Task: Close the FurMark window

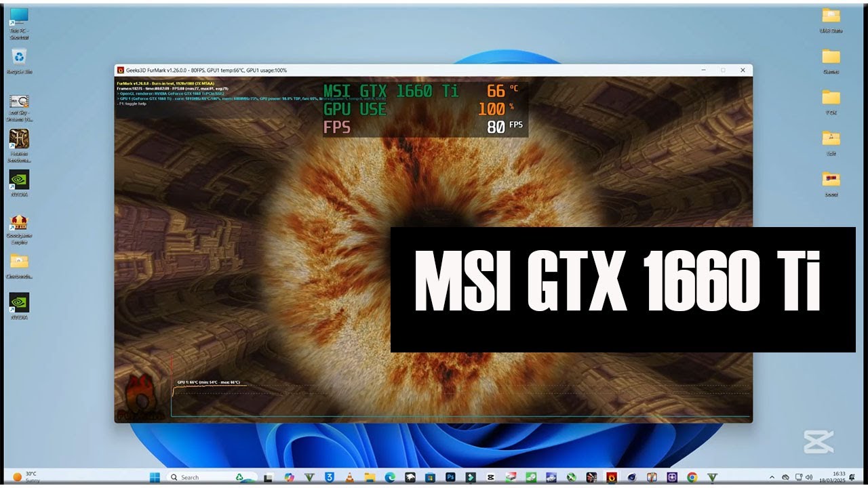Action: click(x=743, y=70)
